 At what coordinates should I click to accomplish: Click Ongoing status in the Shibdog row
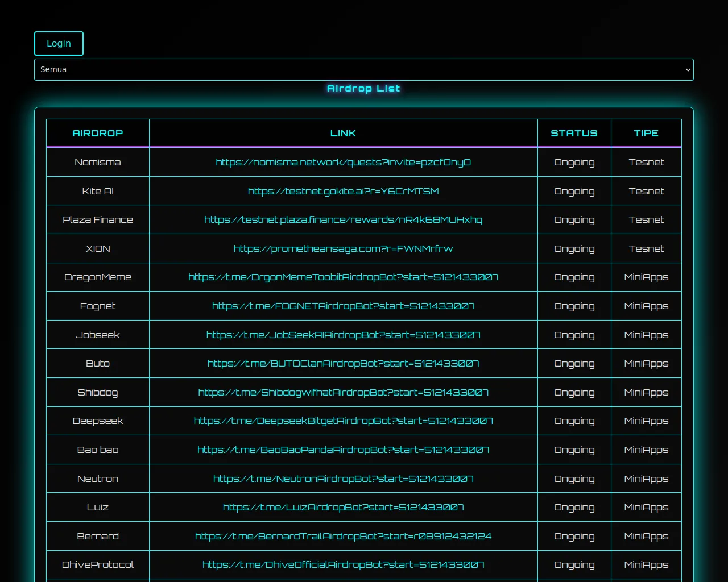point(574,392)
